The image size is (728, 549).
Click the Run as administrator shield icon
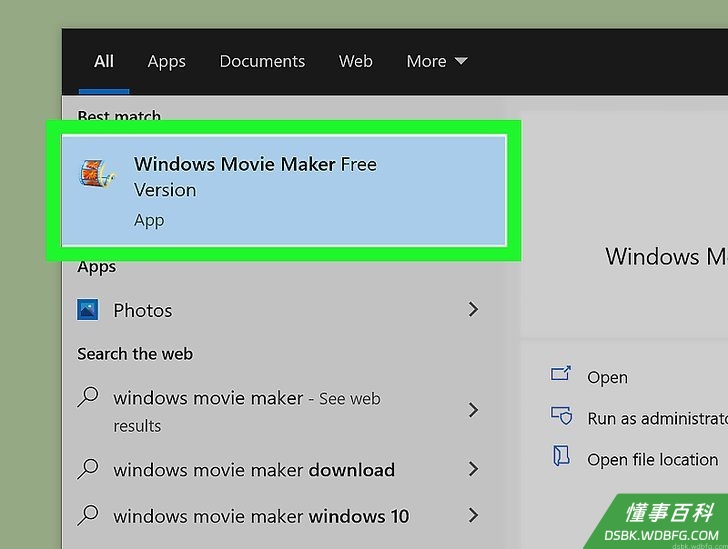(x=561, y=416)
